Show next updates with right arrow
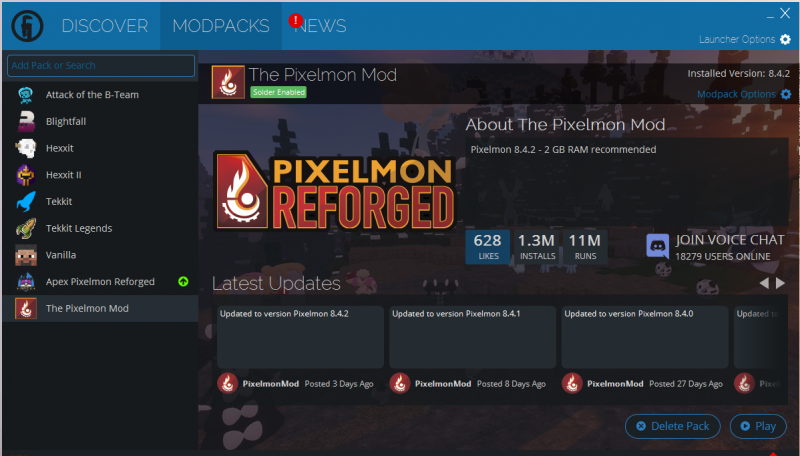800x456 pixels. pyautogui.click(x=780, y=284)
